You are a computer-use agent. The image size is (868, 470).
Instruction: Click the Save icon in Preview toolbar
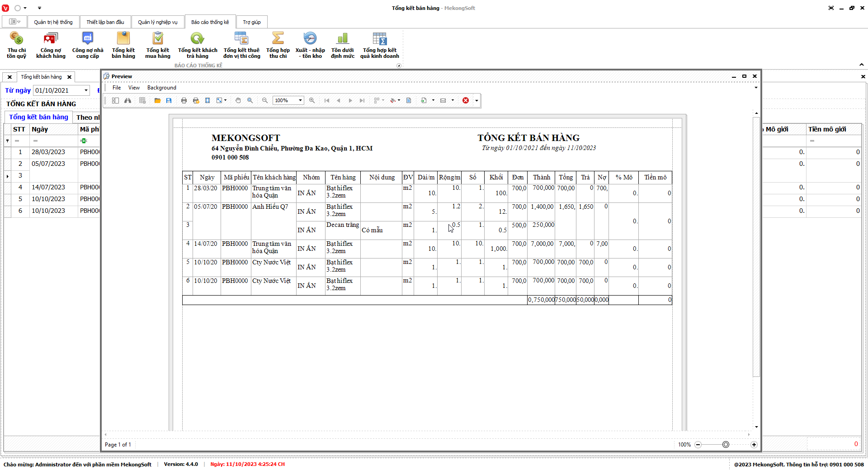[169, 100]
